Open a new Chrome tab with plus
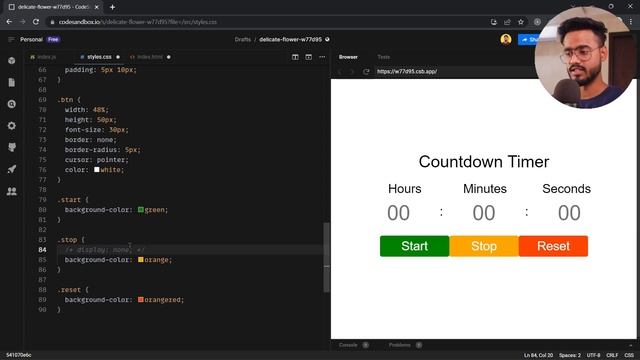The height and width of the screenshot is (360, 640). (x=112, y=7)
